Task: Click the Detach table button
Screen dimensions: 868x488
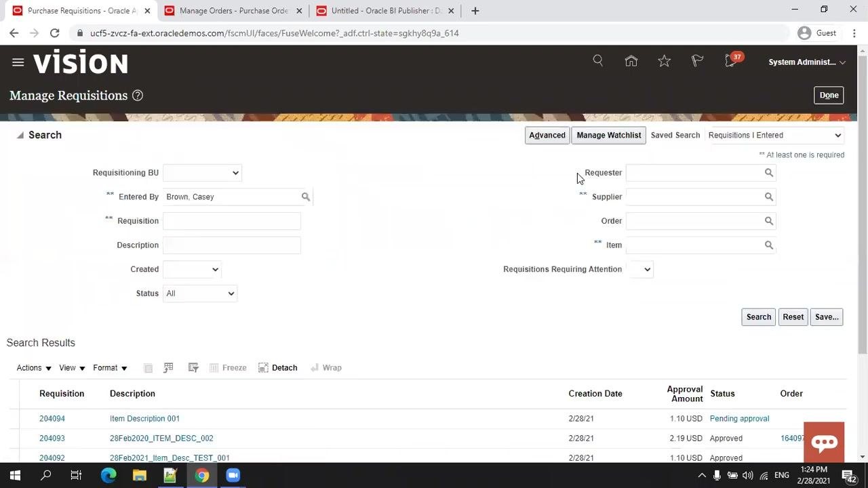Action: (x=277, y=367)
